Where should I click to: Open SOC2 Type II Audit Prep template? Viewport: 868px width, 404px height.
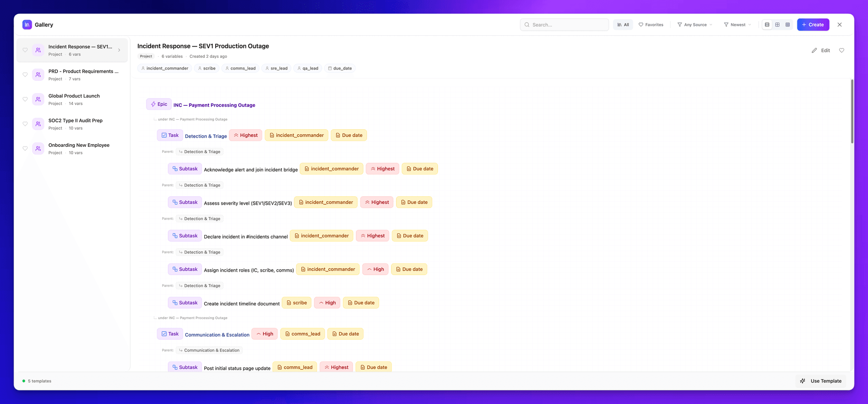[72, 124]
